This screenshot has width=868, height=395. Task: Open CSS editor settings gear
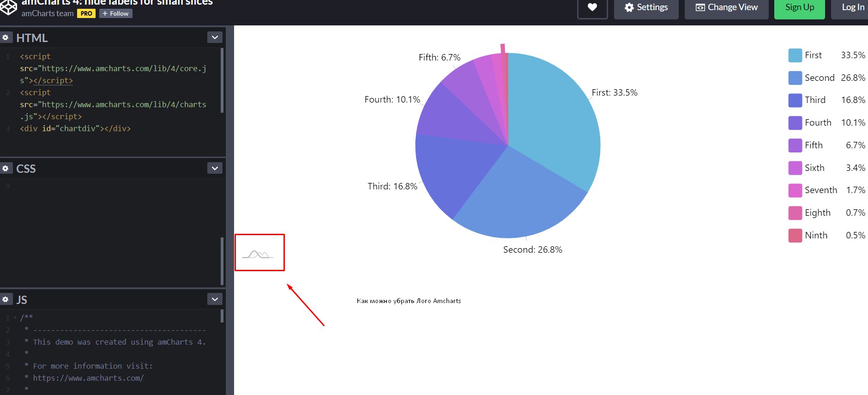coord(6,168)
